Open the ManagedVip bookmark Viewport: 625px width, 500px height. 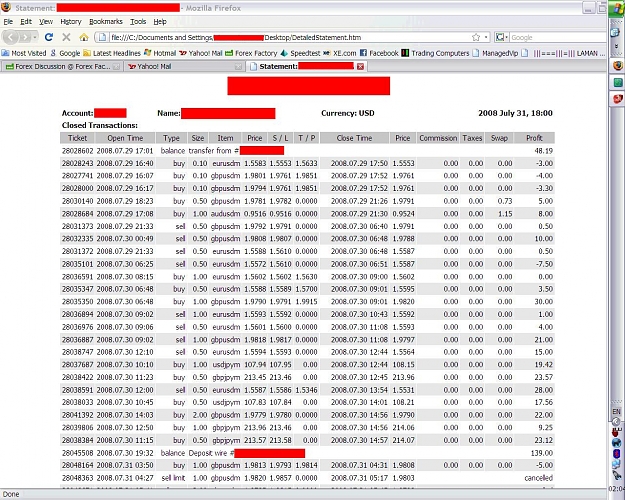click(x=495, y=53)
